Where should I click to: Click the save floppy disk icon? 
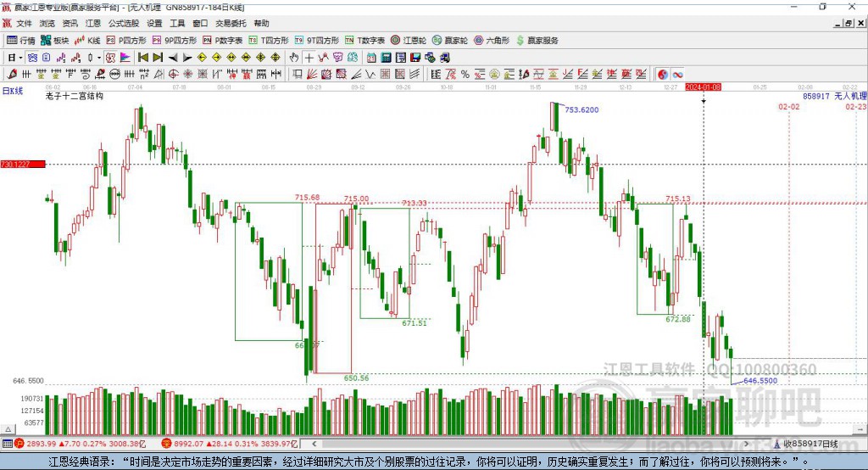(x=415, y=57)
